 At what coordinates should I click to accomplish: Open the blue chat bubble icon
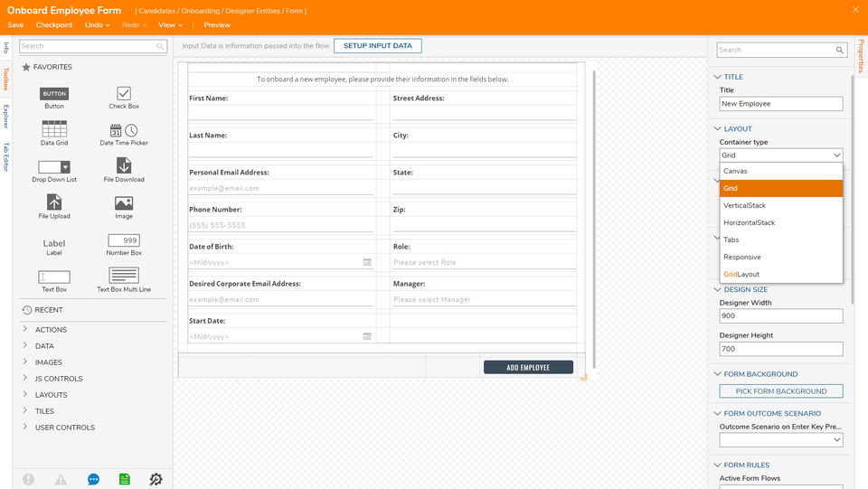(x=93, y=479)
